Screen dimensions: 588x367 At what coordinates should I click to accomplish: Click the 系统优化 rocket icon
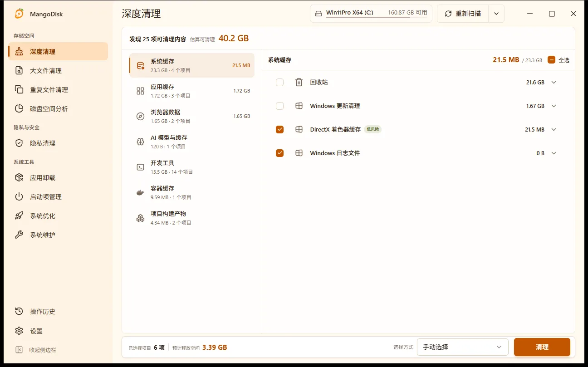click(19, 216)
